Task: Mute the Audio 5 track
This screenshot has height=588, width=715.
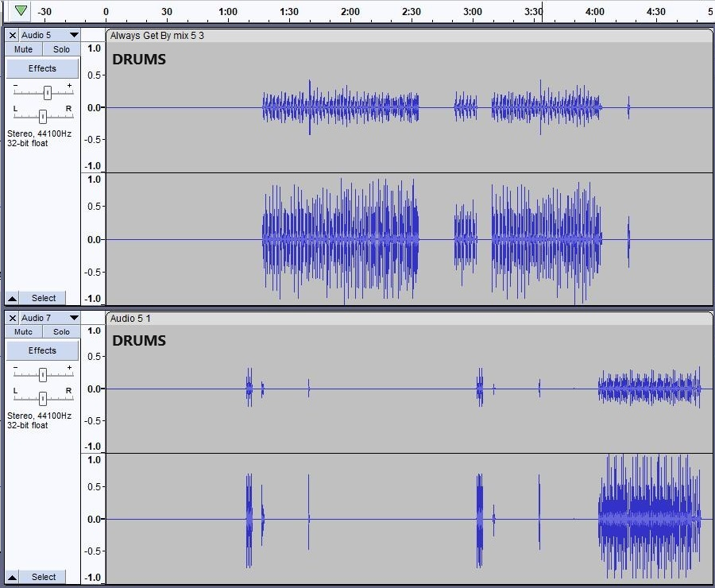Action: [x=24, y=49]
